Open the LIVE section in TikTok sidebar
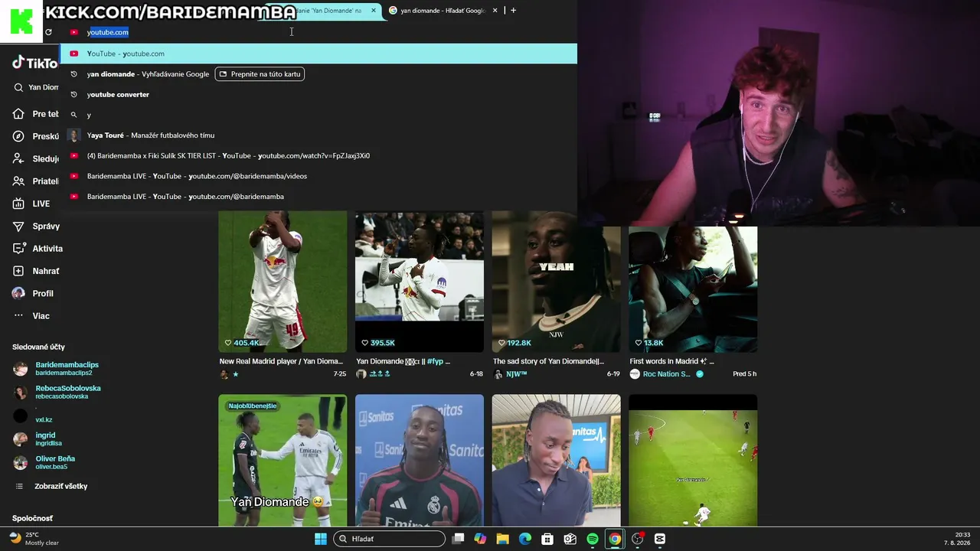Screen dimensions: 980x551 [x=31, y=204]
